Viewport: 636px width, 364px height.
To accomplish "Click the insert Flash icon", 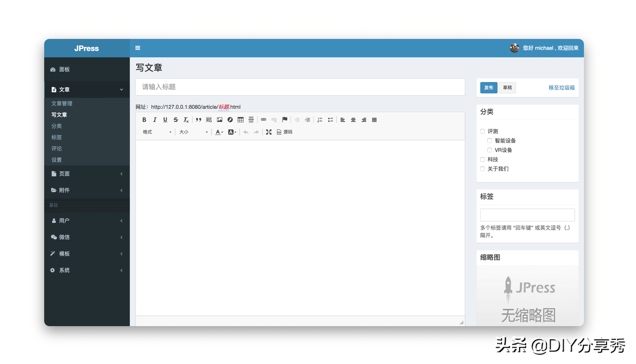I will pos(230,120).
